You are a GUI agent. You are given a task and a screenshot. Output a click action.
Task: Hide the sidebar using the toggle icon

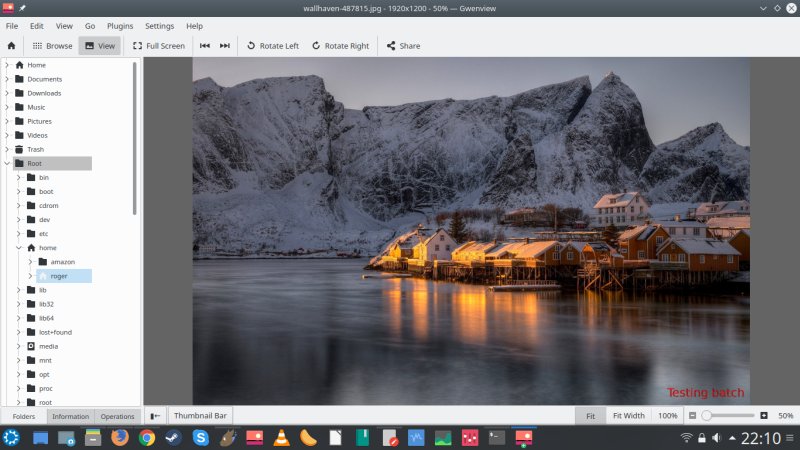tap(155, 415)
